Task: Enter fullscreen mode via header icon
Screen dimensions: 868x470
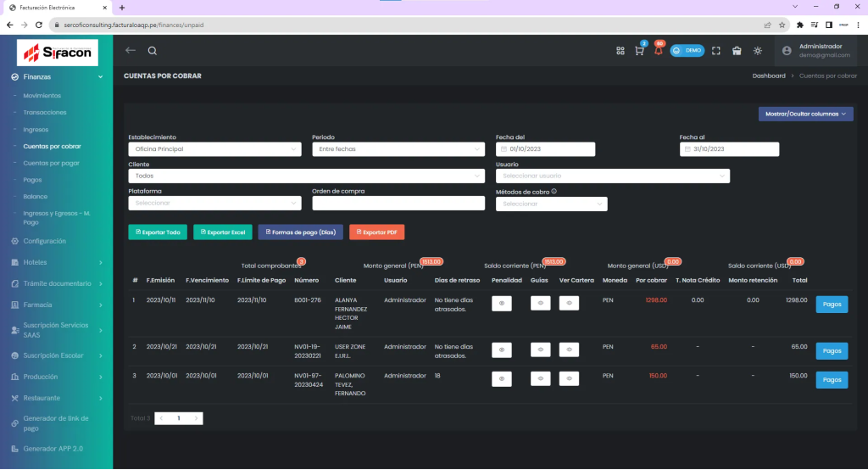Action: pos(716,51)
